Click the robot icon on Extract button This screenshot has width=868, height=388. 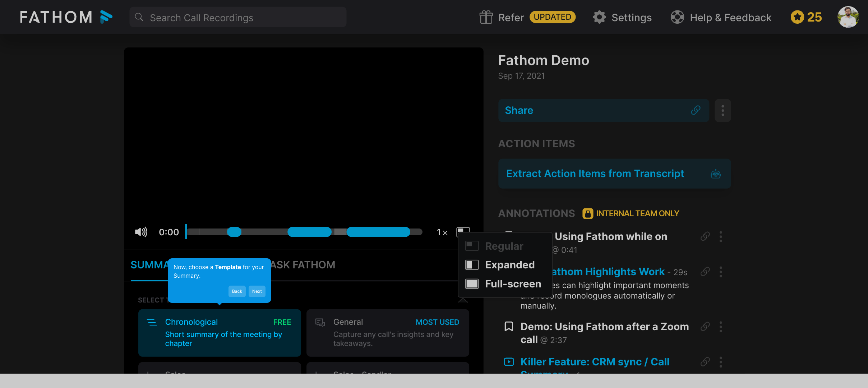point(716,174)
